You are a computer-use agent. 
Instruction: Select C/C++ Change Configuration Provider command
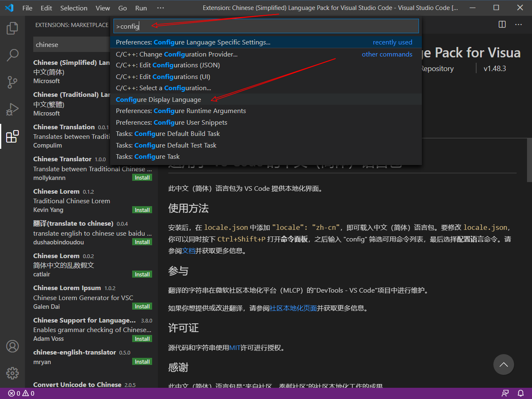click(266, 54)
